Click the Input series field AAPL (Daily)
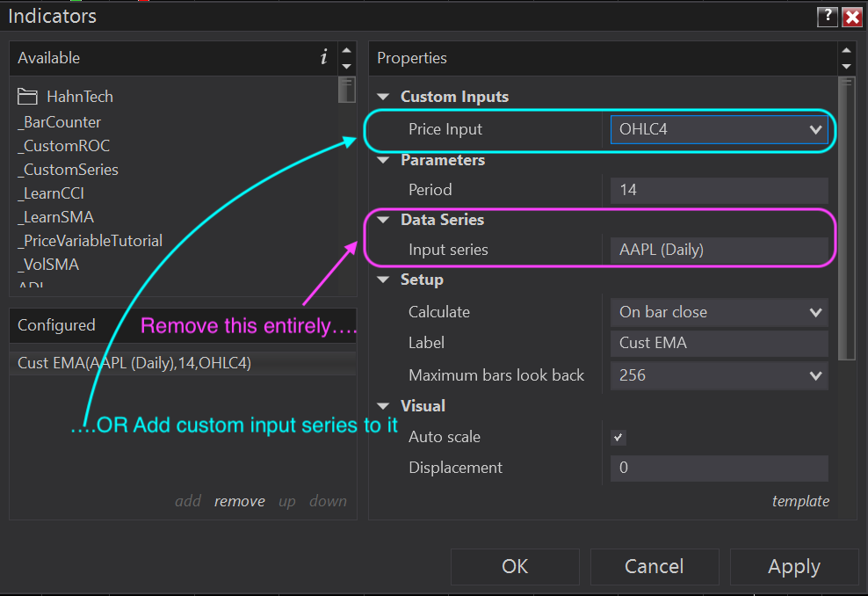 pyautogui.click(x=720, y=250)
